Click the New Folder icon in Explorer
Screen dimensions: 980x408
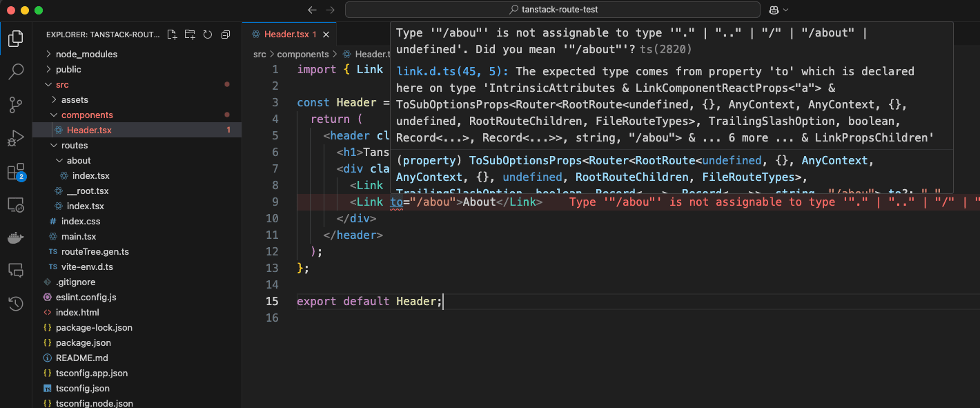[190, 35]
